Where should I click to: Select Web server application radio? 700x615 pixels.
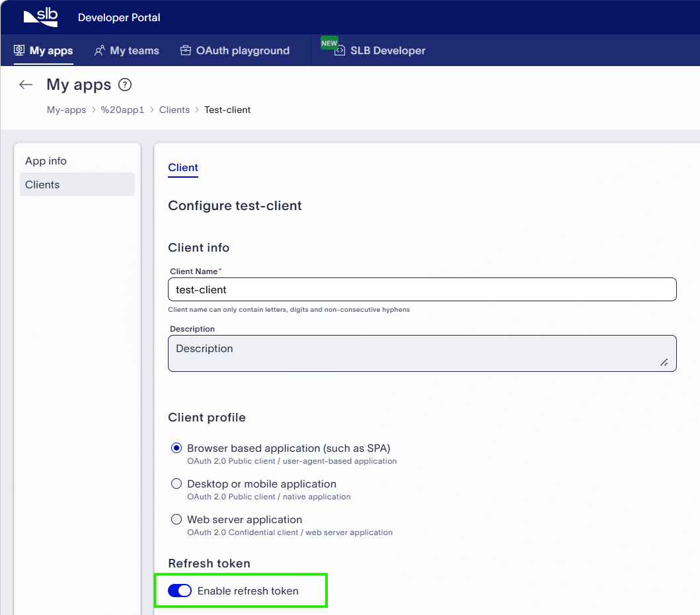(176, 519)
